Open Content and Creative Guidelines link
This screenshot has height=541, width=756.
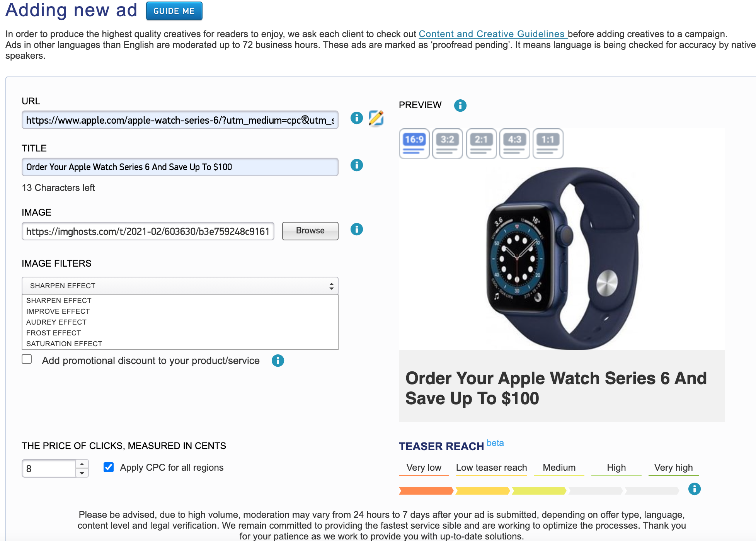click(x=492, y=34)
